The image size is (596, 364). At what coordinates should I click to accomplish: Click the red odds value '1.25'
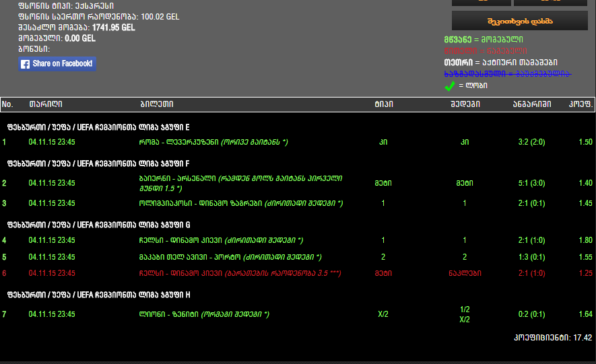585,273
